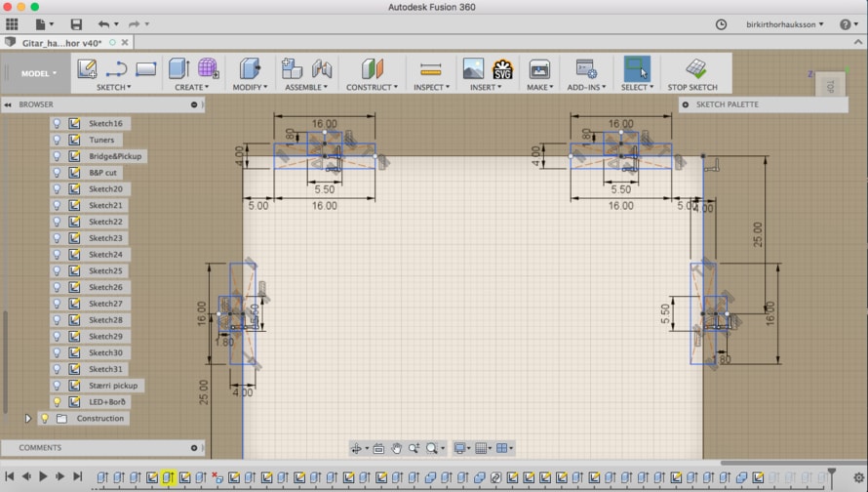The height and width of the screenshot is (492, 868).
Task: Toggle visibility bulb of Stærri pickup
Action: (x=57, y=385)
